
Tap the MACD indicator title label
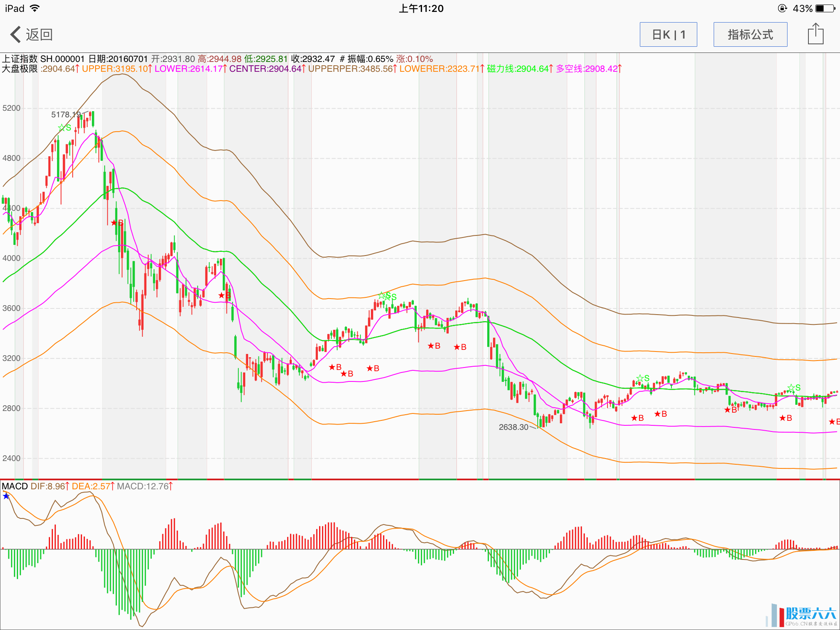point(15,486)
